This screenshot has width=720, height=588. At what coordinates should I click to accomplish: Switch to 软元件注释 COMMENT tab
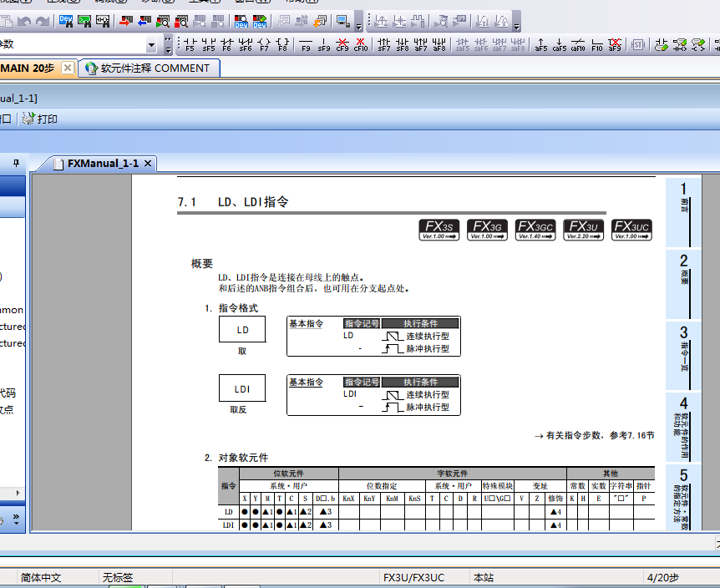click(147, 68)
